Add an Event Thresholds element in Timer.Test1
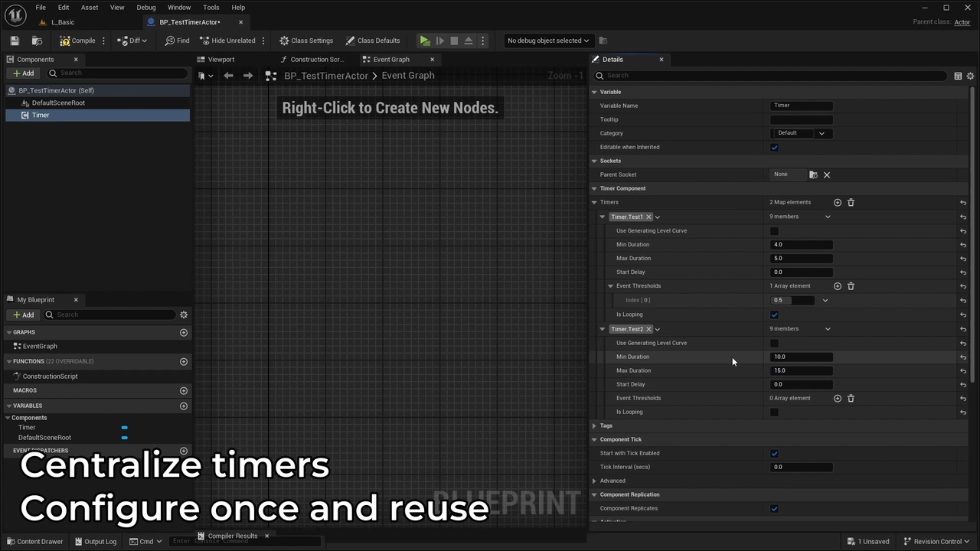This screenshot has height=551, width=980. pos(837,286)
